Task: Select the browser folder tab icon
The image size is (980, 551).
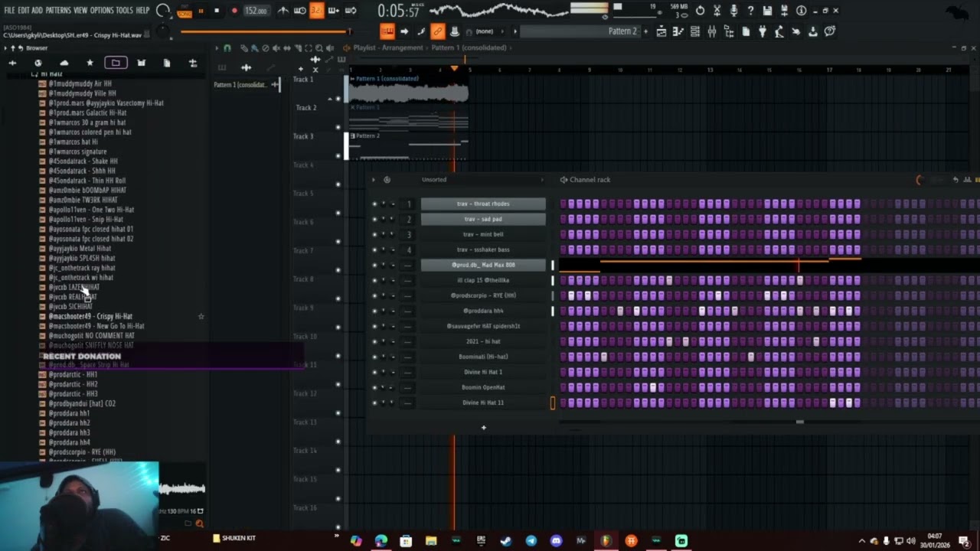Action: point(116,63)
